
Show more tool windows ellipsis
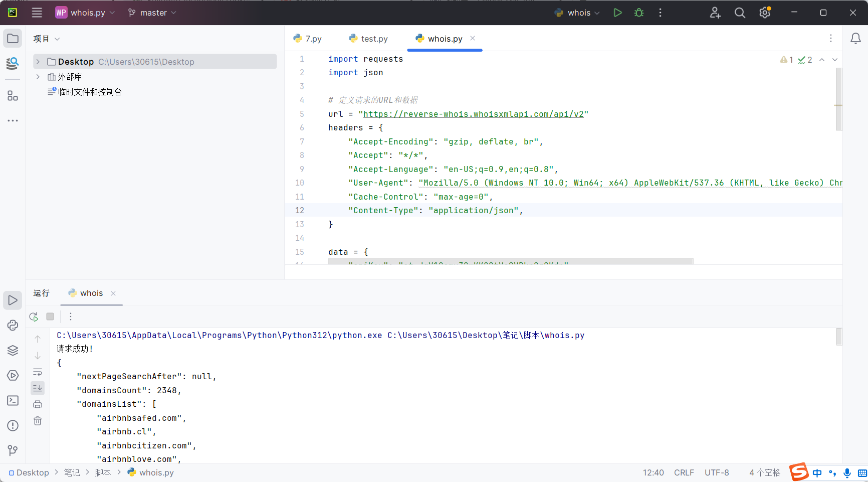pos(13,121)
